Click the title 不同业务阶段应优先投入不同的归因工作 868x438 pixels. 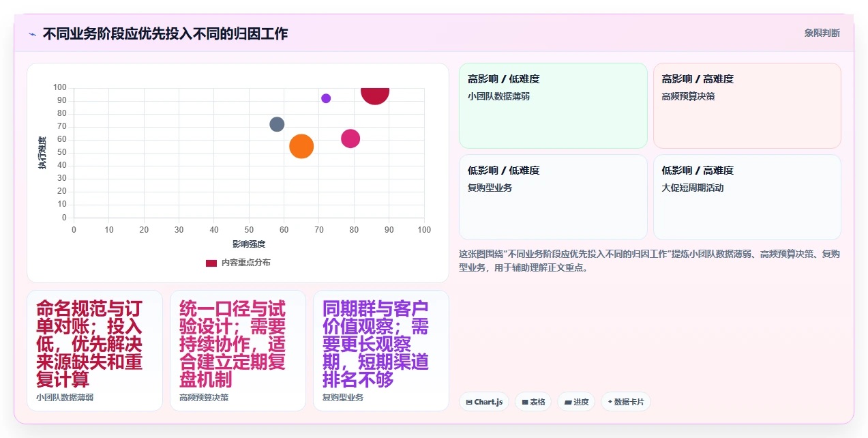coord(165,33)
